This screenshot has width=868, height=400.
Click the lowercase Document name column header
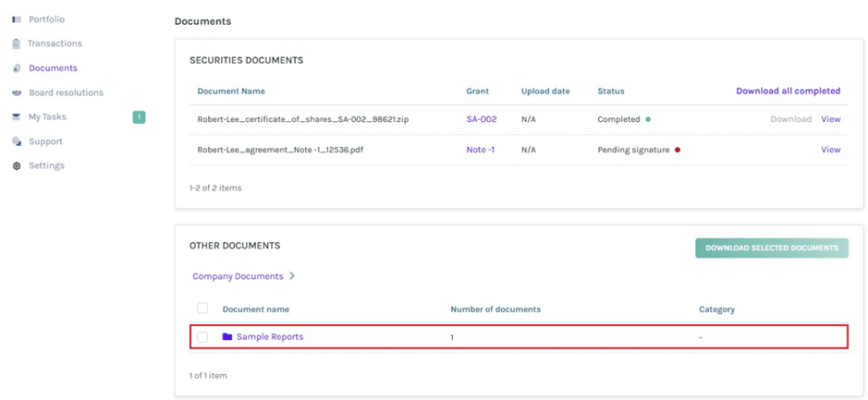tap(256, 309)
